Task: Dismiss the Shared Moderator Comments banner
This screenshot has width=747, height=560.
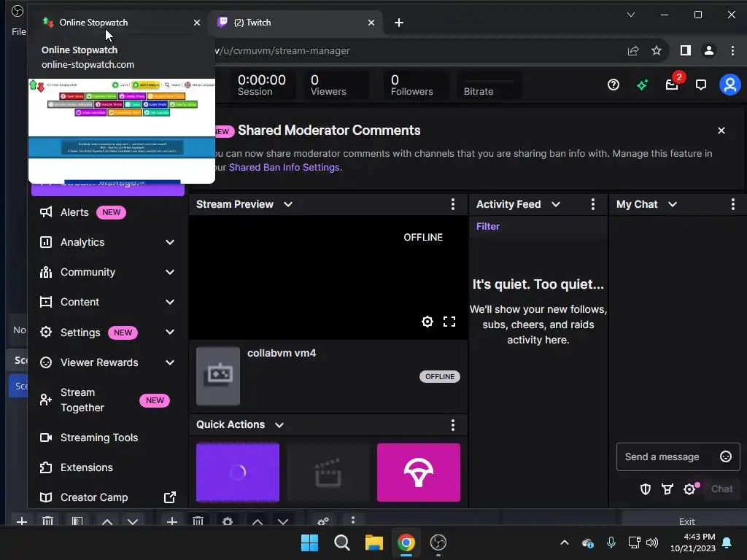Action: click(x=721, y=131)
